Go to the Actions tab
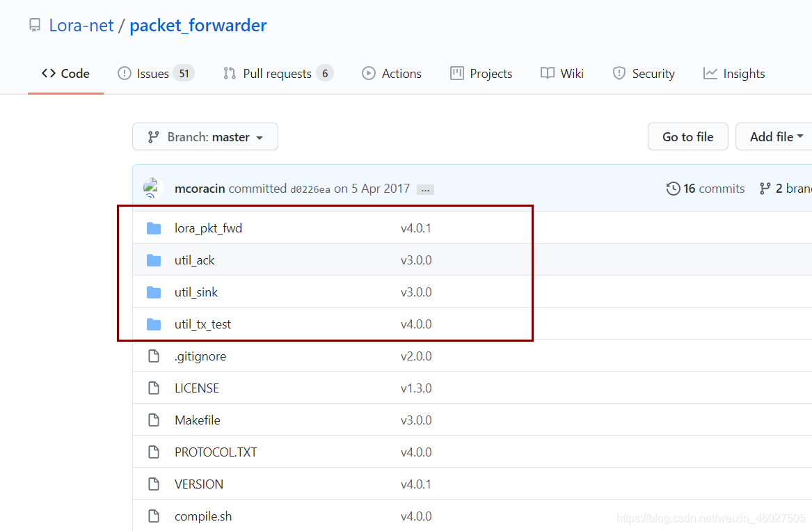This screenshot has height=531, width=812. [x=392, y=74]
